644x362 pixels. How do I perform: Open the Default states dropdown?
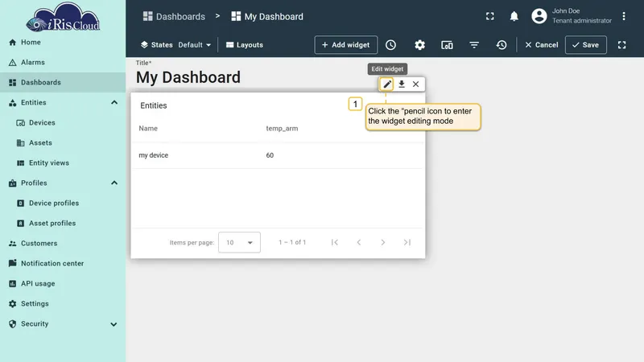(x=194, y=45)
